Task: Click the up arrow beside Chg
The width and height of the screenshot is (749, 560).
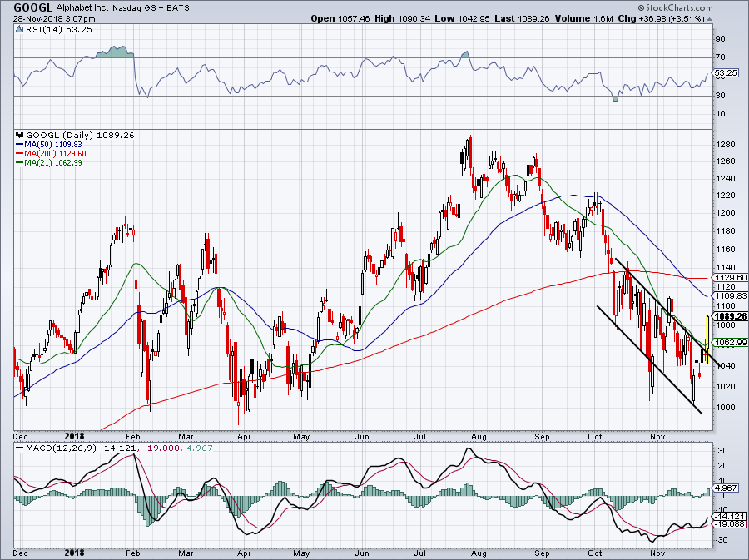Action: point(709,19)
